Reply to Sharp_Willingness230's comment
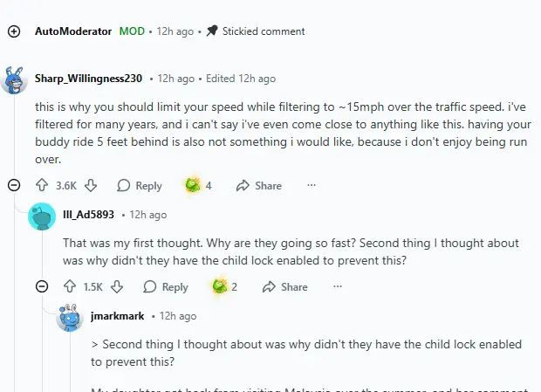The height and width of the screenshot is (392, 541). pos(140,185)
